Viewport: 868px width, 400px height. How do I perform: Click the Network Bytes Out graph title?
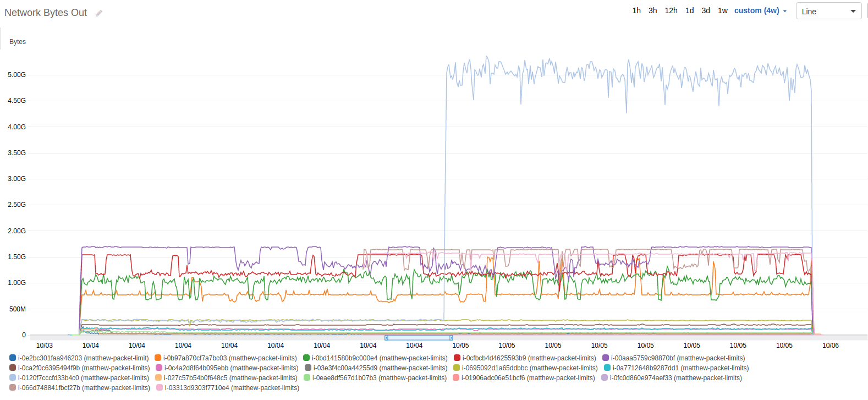tap(46, 13)
